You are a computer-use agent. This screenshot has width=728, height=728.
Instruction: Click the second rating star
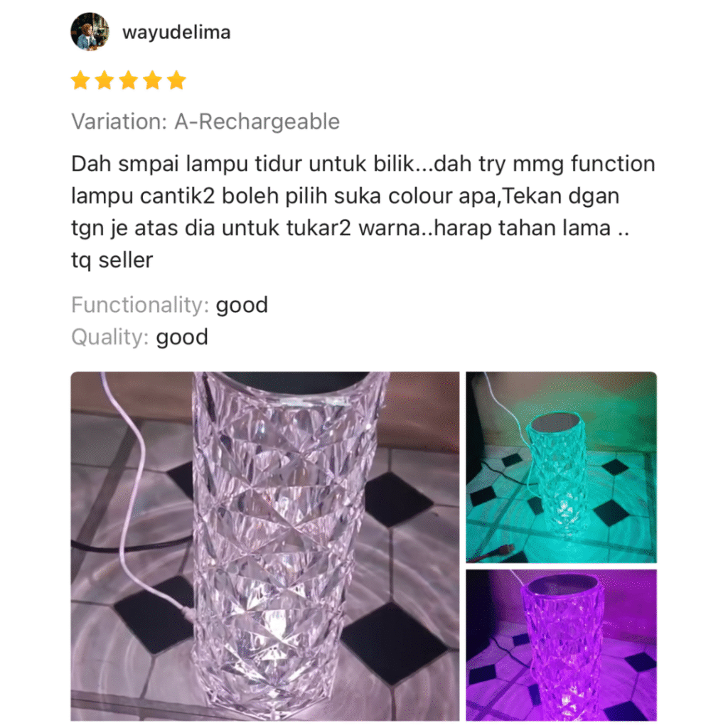(105, 80)
